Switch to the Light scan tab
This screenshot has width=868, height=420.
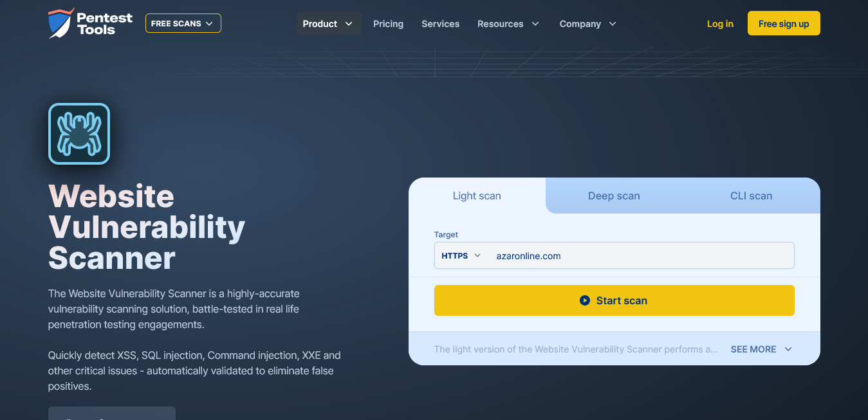click(x=477, y=196)
